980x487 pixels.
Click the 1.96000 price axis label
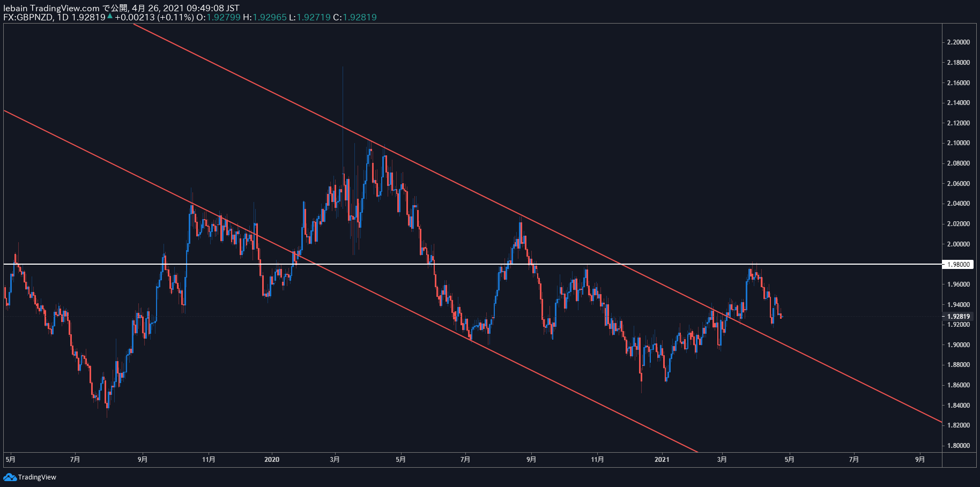pos(958,284)
